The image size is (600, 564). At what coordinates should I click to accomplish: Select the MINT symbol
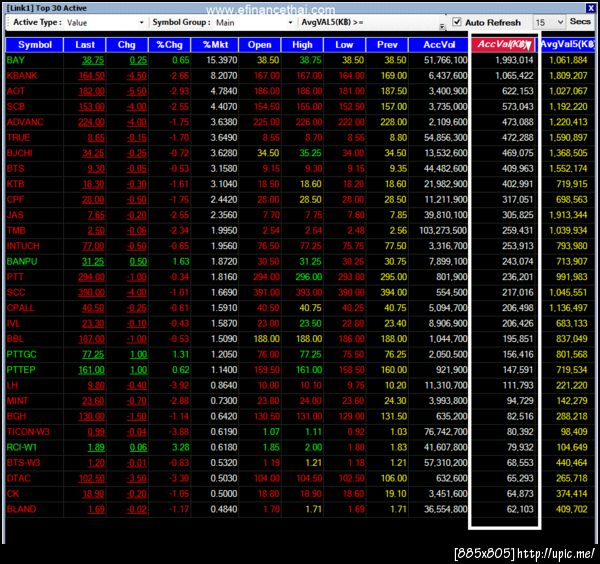17,401
